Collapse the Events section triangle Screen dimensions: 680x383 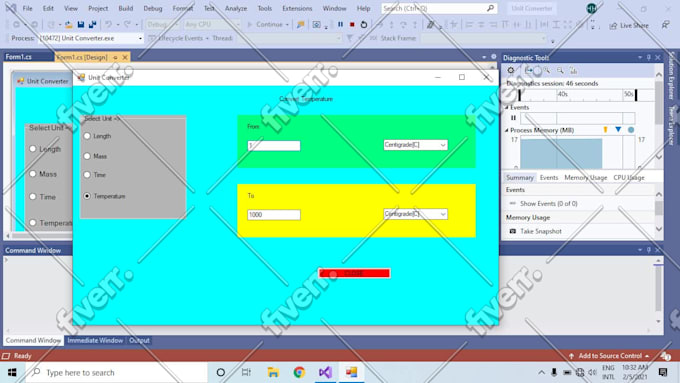pos(507,107)
